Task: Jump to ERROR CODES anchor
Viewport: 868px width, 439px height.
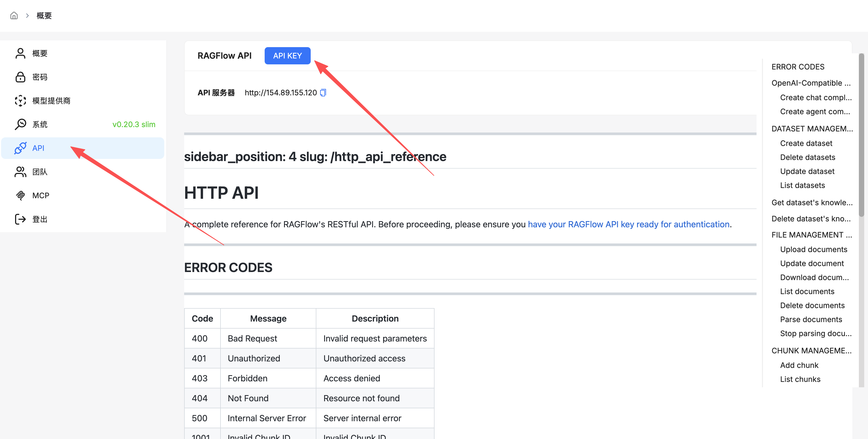Action: click(x=797, y=67)
